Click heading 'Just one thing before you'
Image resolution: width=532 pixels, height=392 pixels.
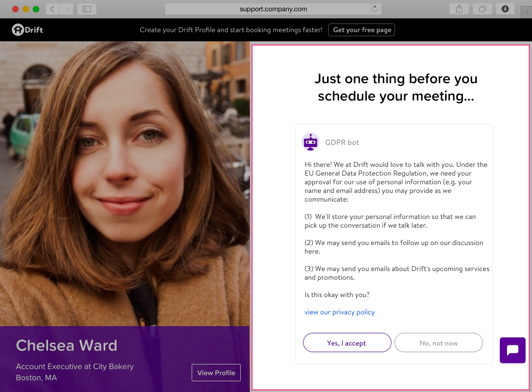pyautogui.click(x=396, y=79)
